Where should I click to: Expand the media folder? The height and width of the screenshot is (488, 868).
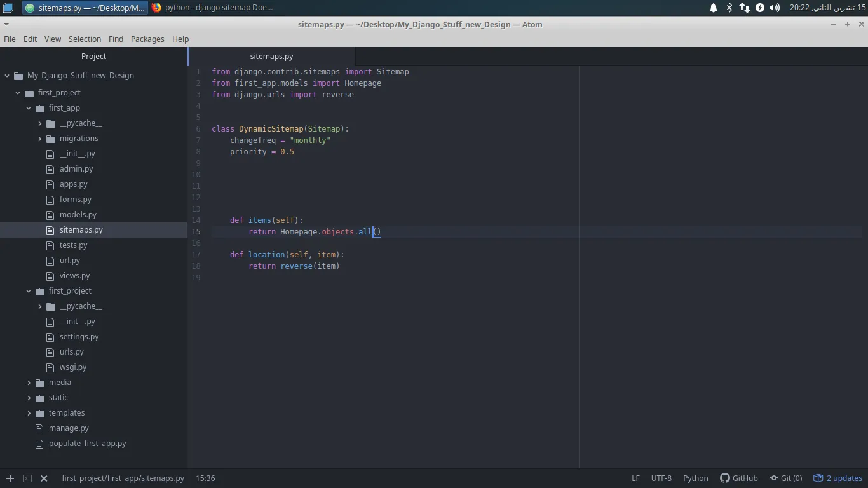point(29,383)
